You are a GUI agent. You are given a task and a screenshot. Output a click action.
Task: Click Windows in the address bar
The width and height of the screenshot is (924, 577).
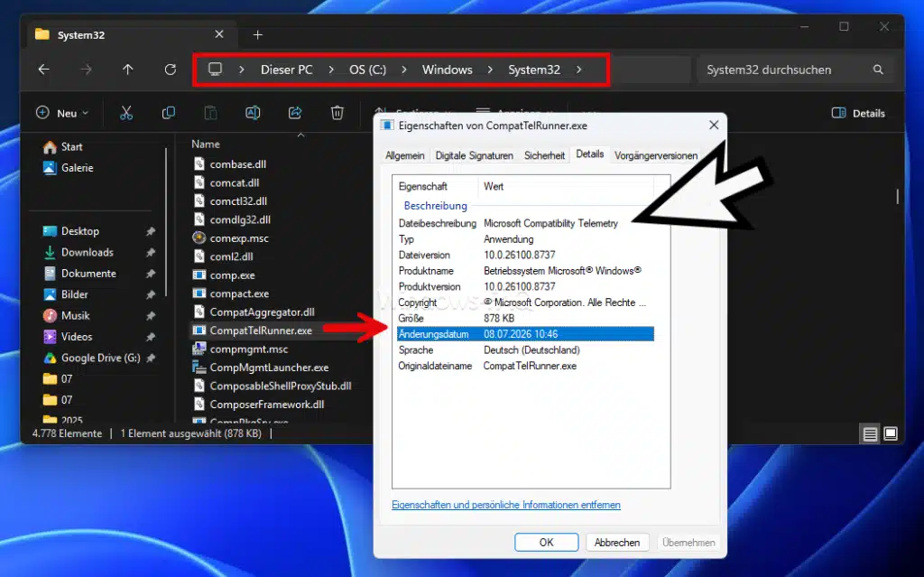(448, 70)
